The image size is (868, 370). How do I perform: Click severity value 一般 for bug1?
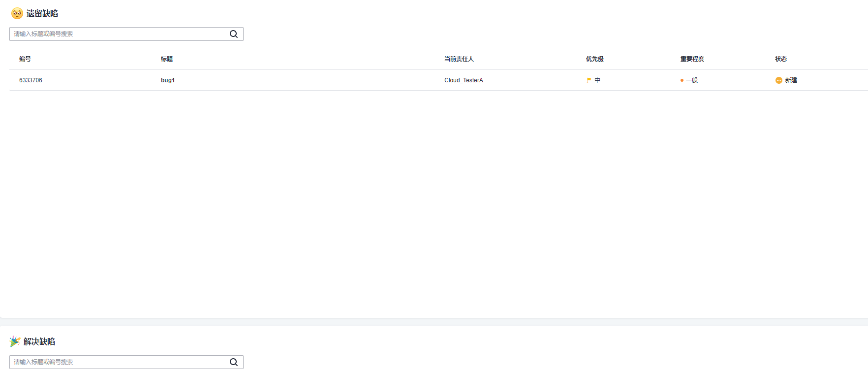tap(692, 80)
